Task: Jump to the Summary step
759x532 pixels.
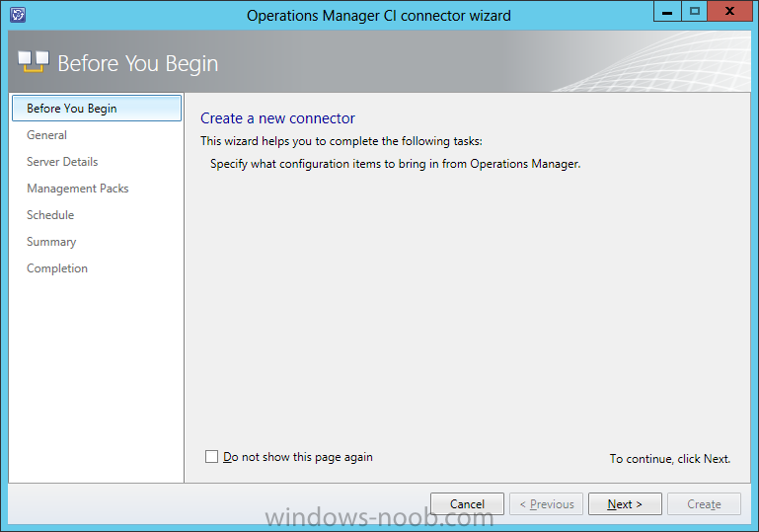Action: point(51,242)
